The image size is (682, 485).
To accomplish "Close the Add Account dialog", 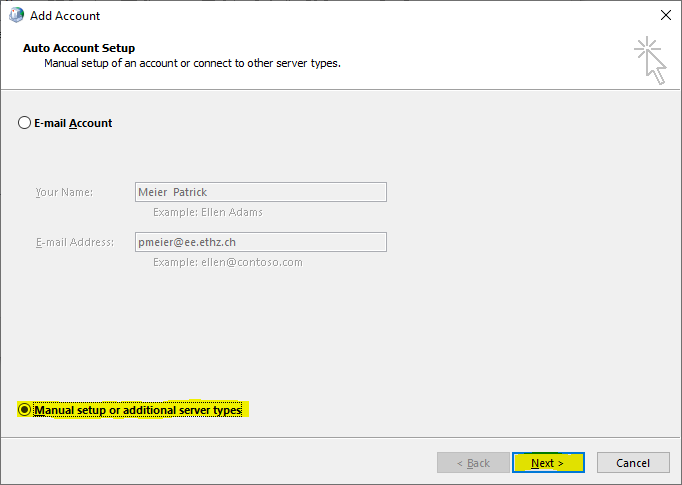I will pos(665,15).
